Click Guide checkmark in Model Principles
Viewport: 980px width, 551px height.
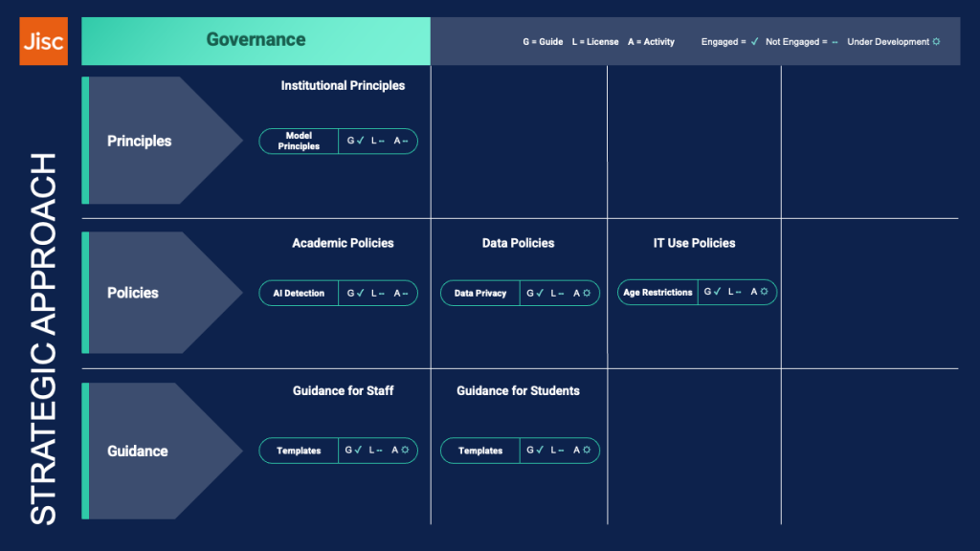pyautogui.click(x=360, y=141)
